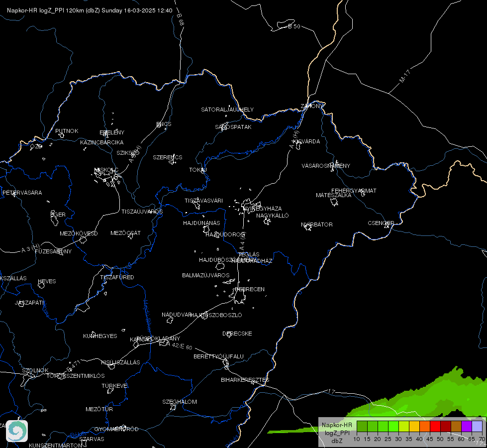This screenshot has height=448, width=487.
Task: Click the DERECSKE town label
Action: [x=237, y=334]
